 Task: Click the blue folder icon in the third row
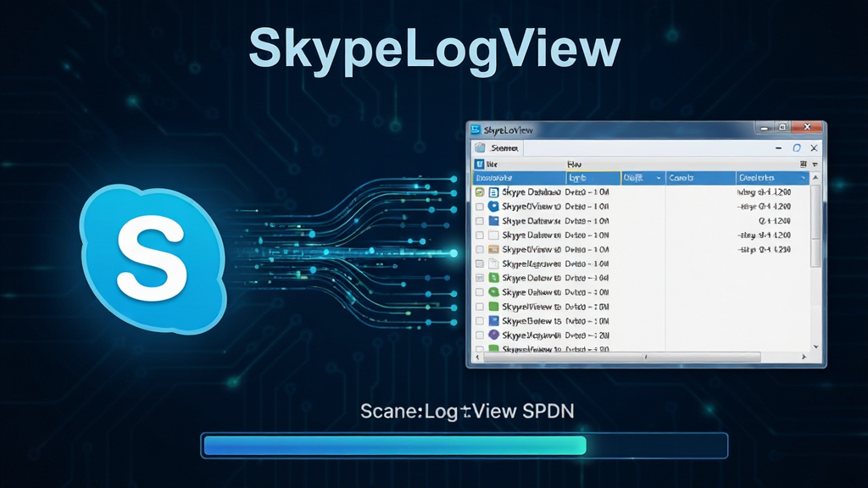tap(493, 221)
